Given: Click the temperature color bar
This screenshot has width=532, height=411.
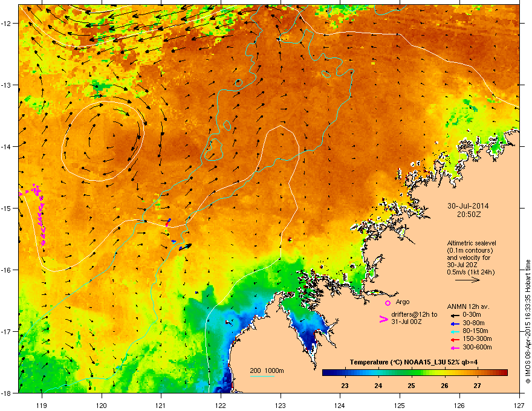Looking at the screenshot, I should (415, 373).
